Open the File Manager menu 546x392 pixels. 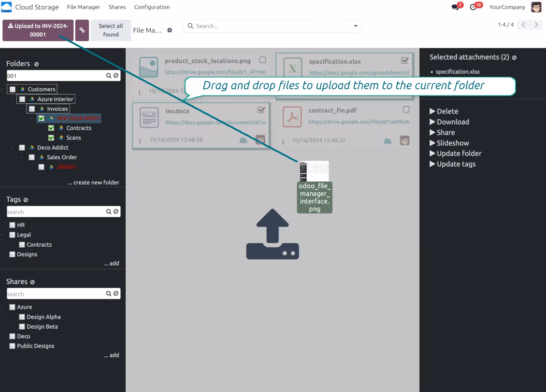pos(84,7)
